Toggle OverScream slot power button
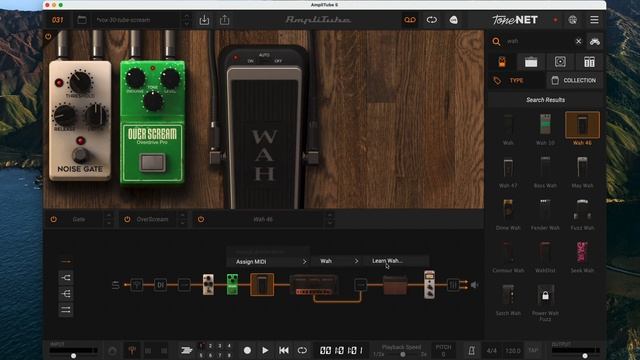This screenshot has width=640, height=360. 127,219
